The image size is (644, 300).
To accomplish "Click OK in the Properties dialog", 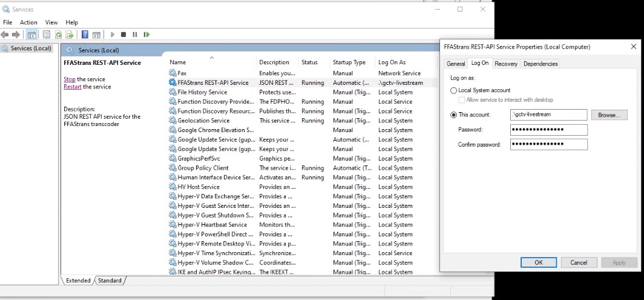I will tap(539, 262).
